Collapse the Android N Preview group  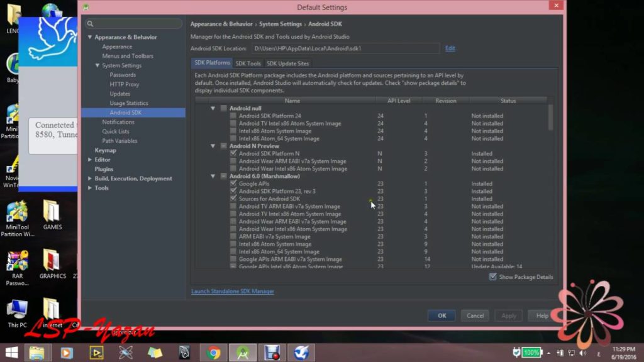[213, 146]
